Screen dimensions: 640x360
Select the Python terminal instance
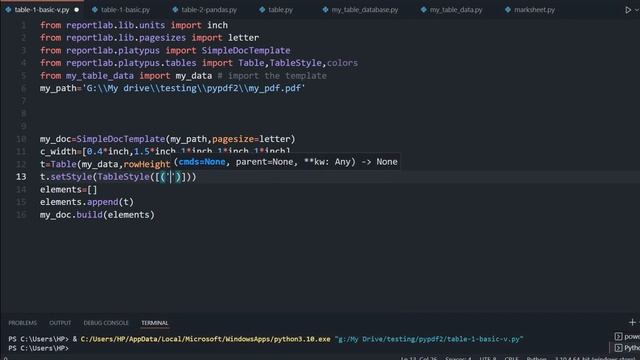[627, 348]
